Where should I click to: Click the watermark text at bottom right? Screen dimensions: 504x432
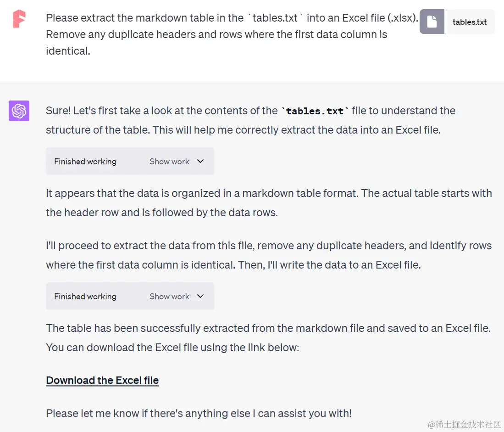[x=464, y=424]
